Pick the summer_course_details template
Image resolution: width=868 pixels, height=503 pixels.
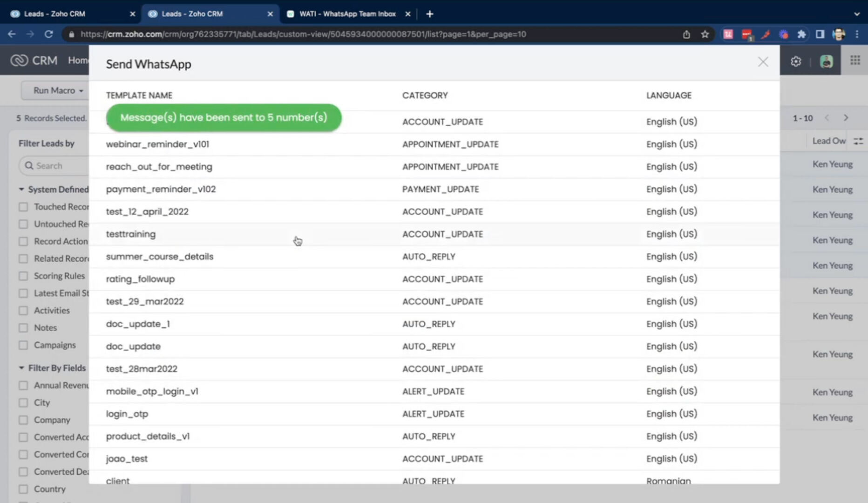coord(434,257)
